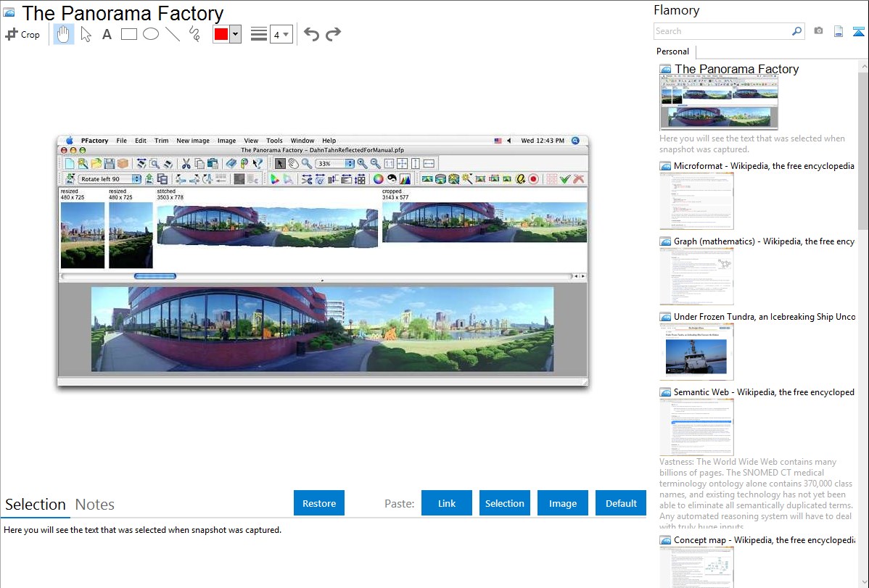The image size is (869, 588).
Task: Click the Apple menu icon in snapshot
Action: coord(70,141)
